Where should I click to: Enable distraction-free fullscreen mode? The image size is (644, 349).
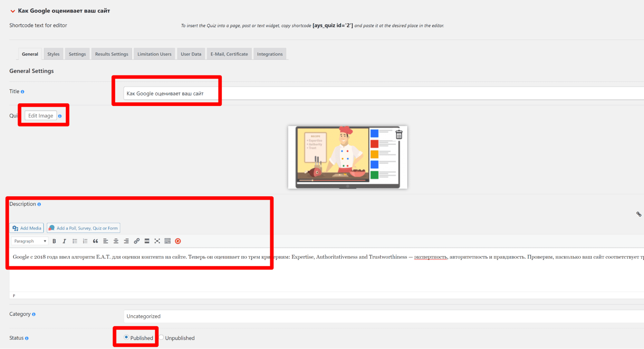pyautogui.click(x=157, y=241)
